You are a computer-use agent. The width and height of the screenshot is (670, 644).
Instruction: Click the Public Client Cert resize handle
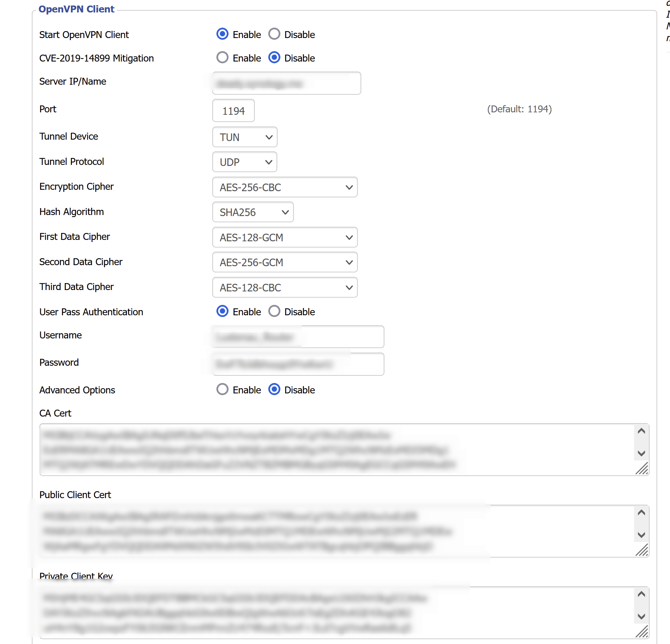[642, 550]
